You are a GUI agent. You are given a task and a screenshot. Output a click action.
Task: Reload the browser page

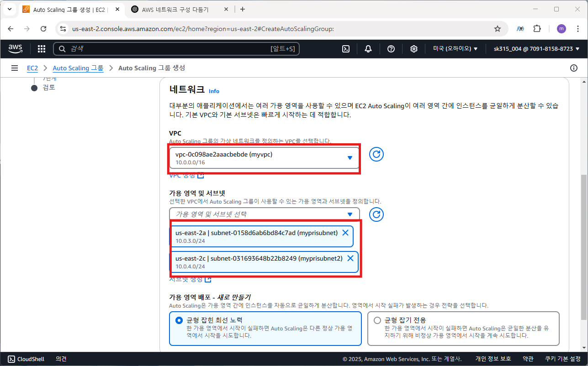[x=43, y=29]
